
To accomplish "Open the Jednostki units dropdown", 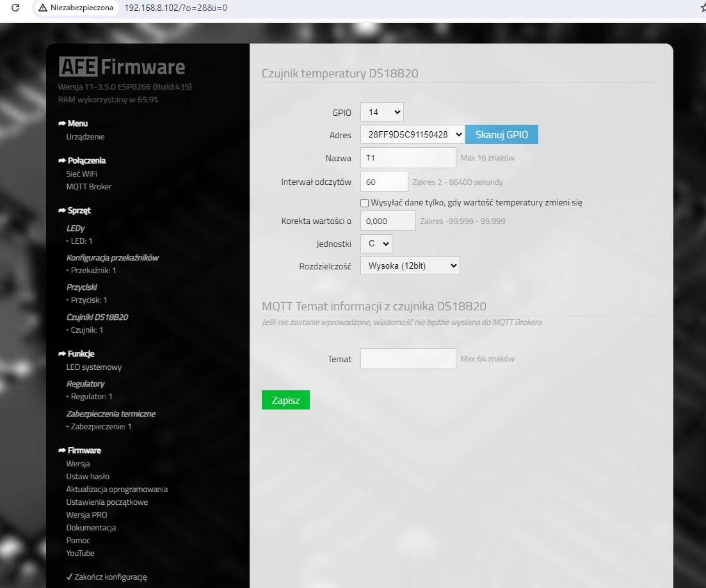I will point(376,244).
